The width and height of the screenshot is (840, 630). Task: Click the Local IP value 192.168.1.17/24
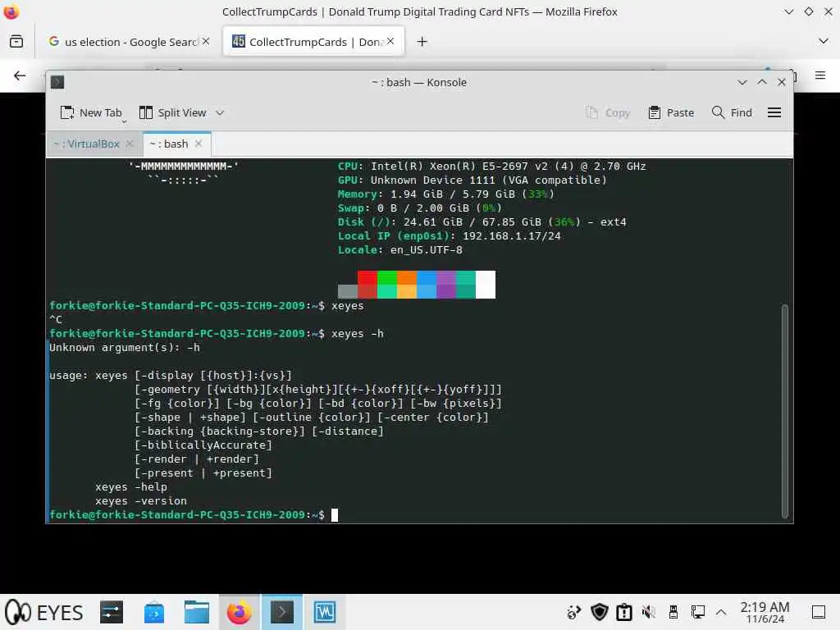tap(512, 236)
